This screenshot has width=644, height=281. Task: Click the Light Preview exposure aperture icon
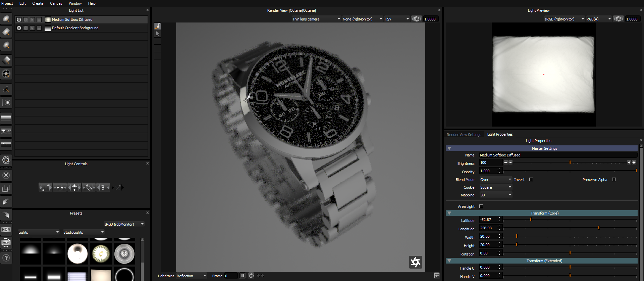619,19
